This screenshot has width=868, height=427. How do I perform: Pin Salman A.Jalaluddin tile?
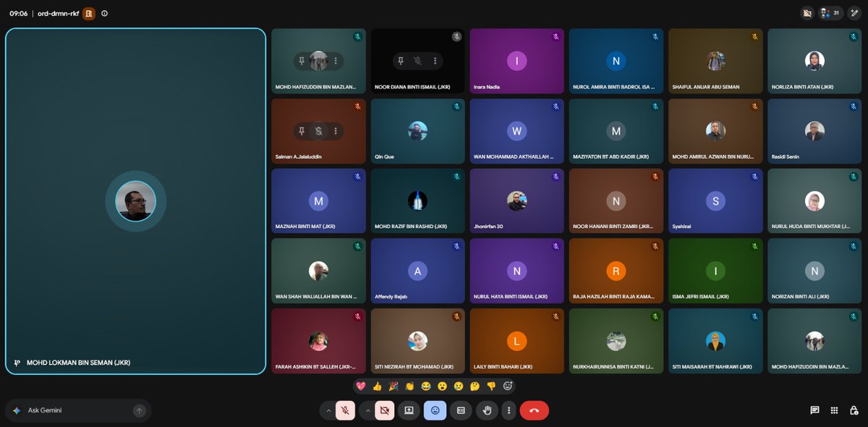click(302, 131)
